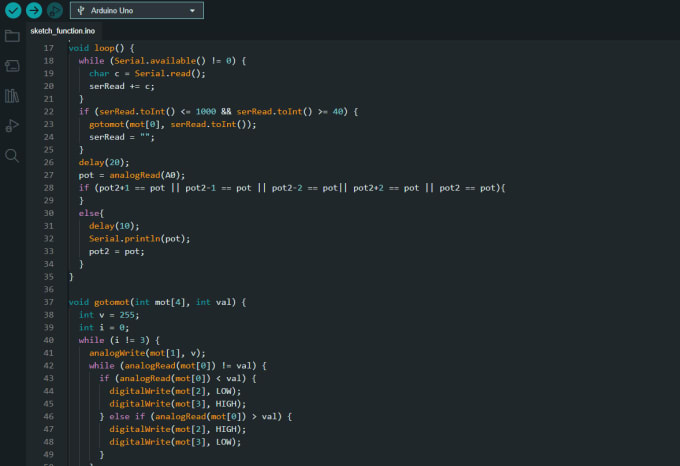
Task: Click line number 40 in the gutter
Action: [49, 340]
